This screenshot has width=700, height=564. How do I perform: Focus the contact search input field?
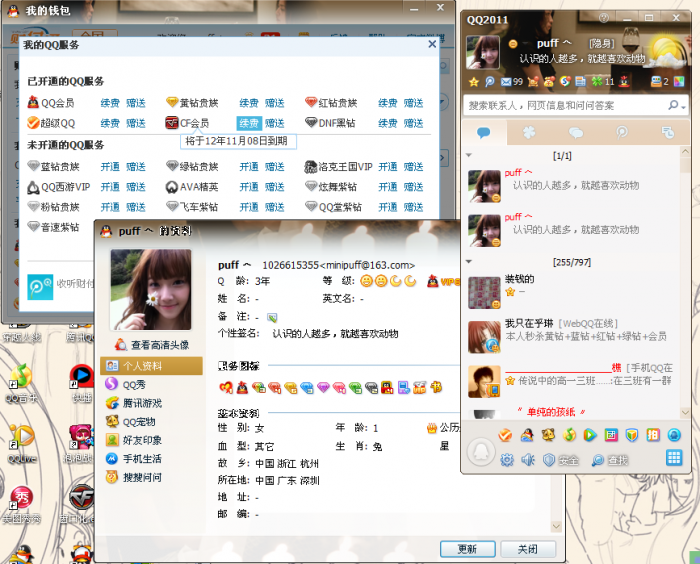567,106
